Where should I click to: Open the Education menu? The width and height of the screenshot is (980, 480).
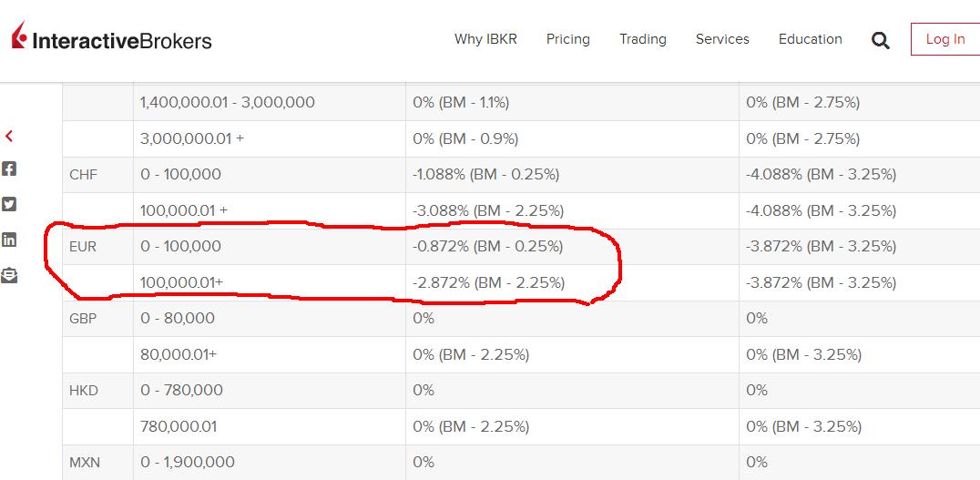(810, 39)
